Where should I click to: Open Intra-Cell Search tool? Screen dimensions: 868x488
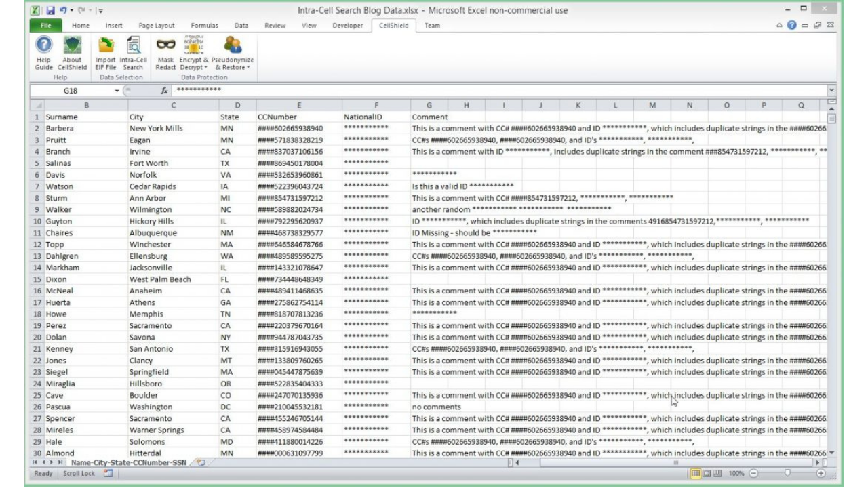point(132,54)
